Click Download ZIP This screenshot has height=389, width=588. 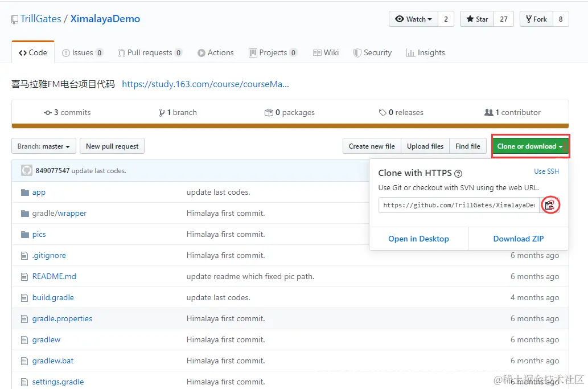coord(519,239)
